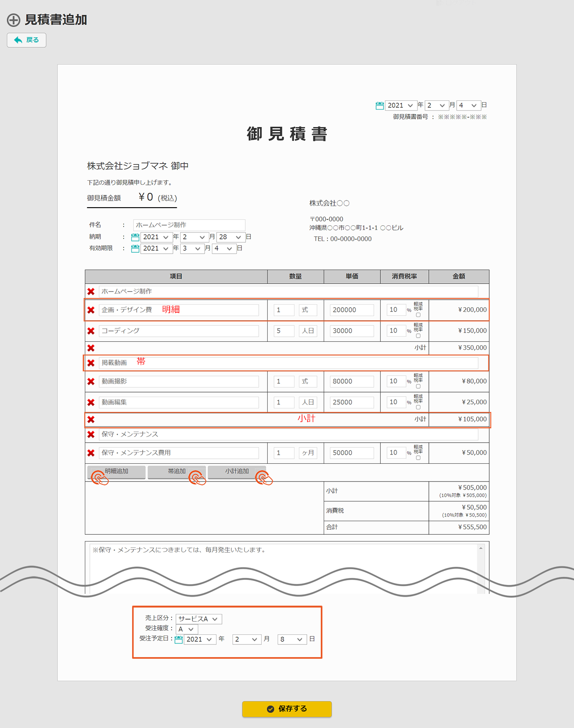Click tax rate field for 動画撮影 row

[396, 381]
